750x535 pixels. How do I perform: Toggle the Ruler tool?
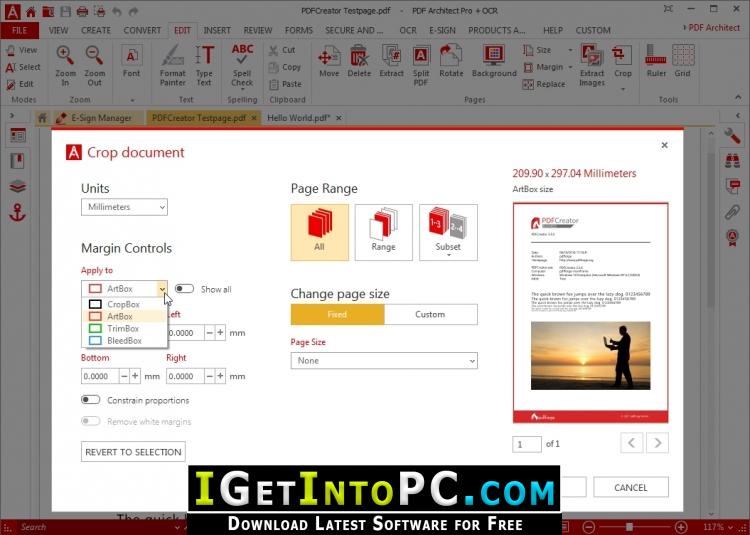656,61
